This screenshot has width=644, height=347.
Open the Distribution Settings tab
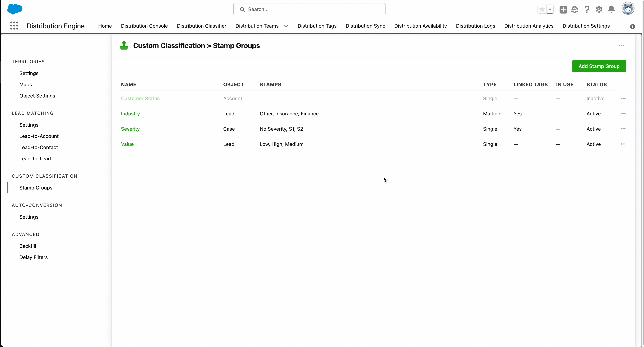click(586, 26)
